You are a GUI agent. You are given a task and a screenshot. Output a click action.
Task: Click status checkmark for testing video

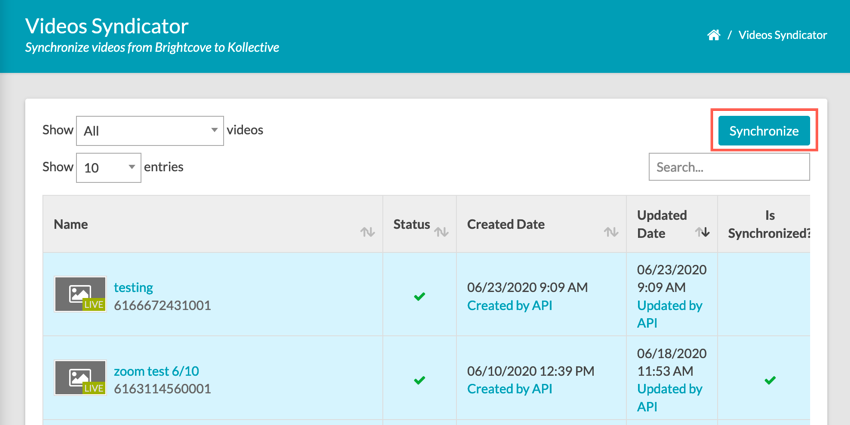click(x=419, y=296)
